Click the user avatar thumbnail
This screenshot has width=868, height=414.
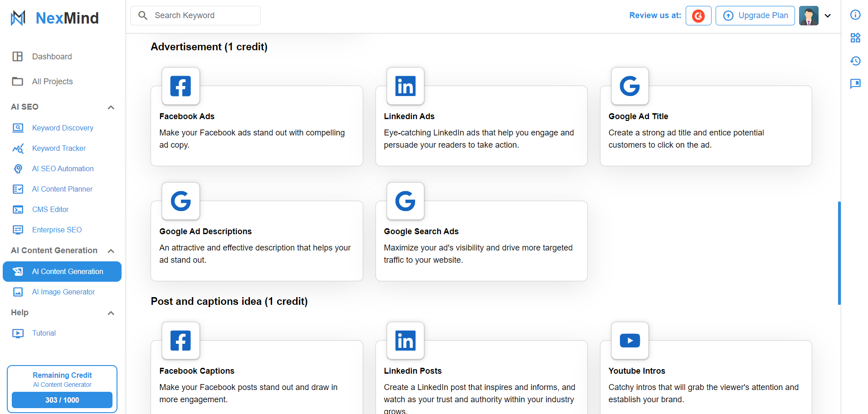(809, 15)
